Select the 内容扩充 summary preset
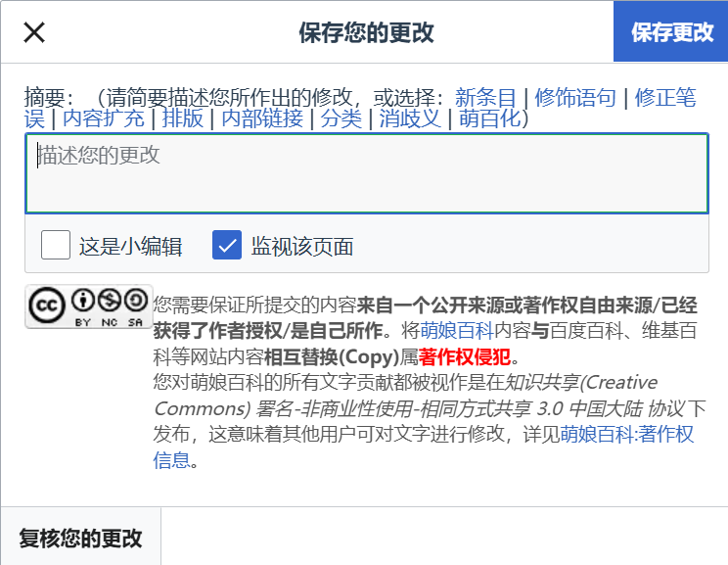Image resolution: width=728 pixels, height=565 pixels. coord(104,119)
